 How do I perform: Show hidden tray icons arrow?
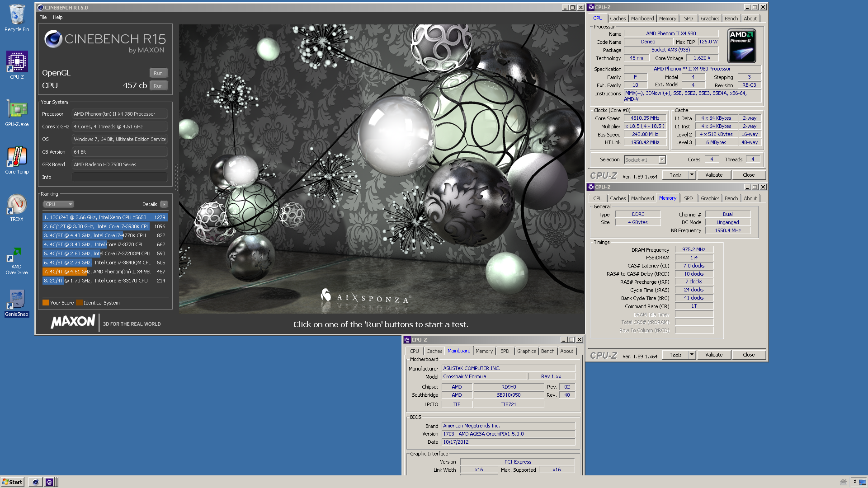coord(855,482)
